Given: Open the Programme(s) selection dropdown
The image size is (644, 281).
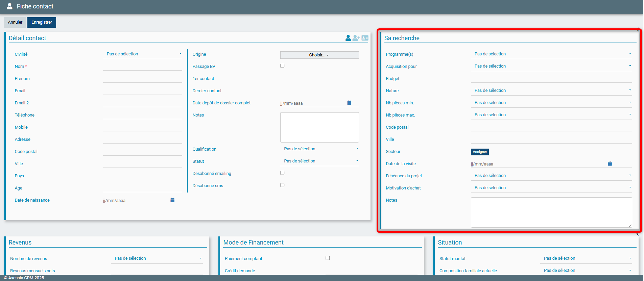Looking at the screenshot, I should [551, 54].
